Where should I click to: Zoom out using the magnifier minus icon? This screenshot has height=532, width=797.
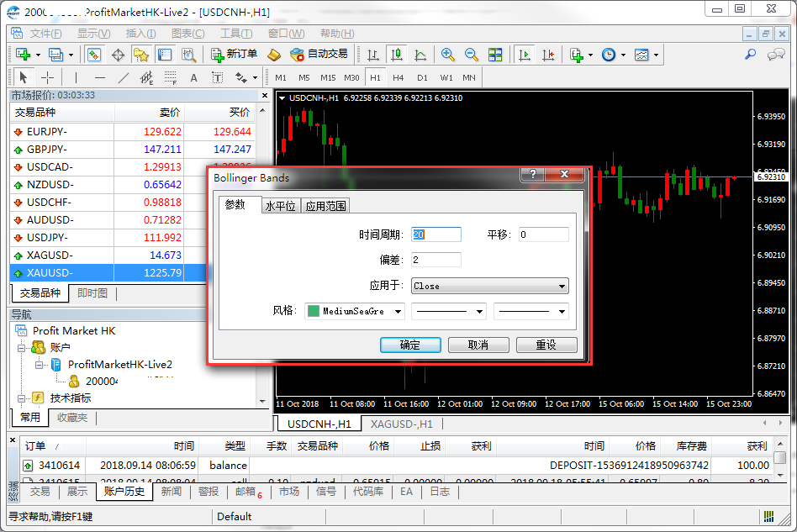point(471,55)
